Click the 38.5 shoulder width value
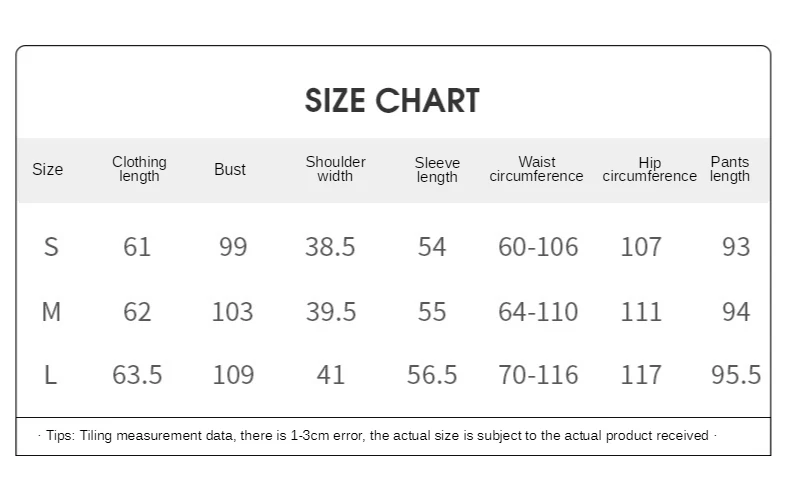 click(331, 247)
